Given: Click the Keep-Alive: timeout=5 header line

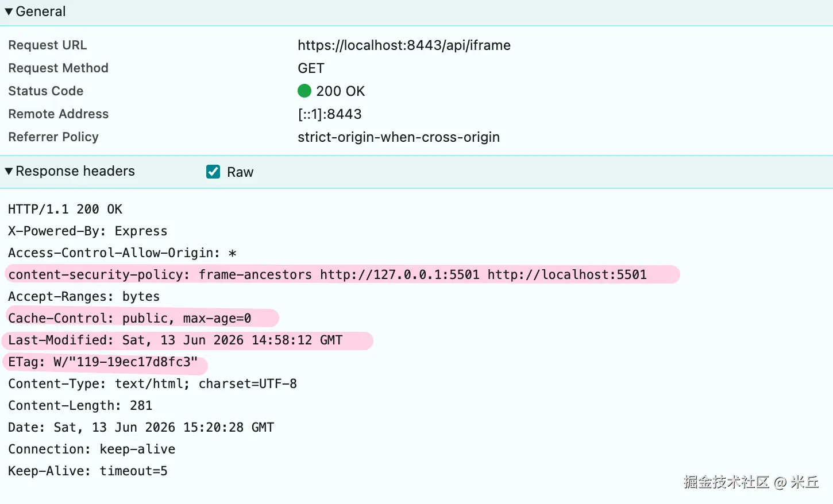Looking at the screenshot, I should coord(87,471).
